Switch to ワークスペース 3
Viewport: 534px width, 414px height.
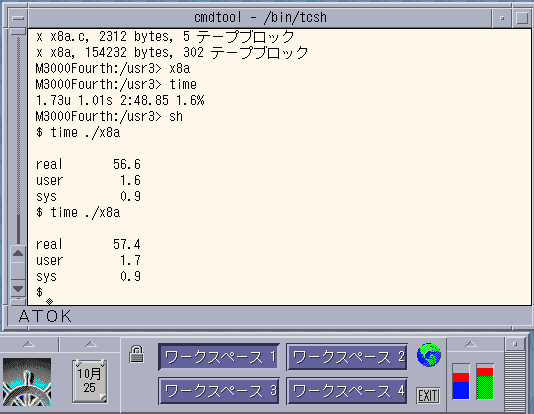click(219, 391)
